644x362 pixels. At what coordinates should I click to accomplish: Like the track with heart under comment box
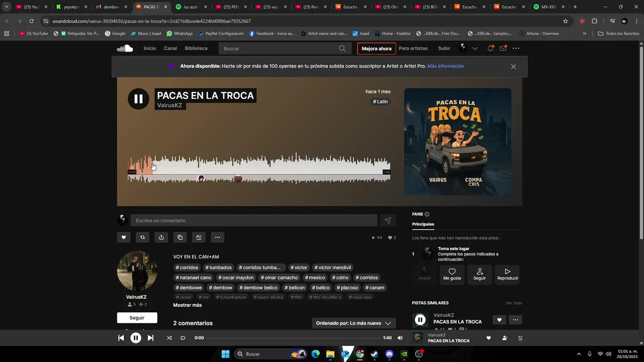click(x=123, y=237)
